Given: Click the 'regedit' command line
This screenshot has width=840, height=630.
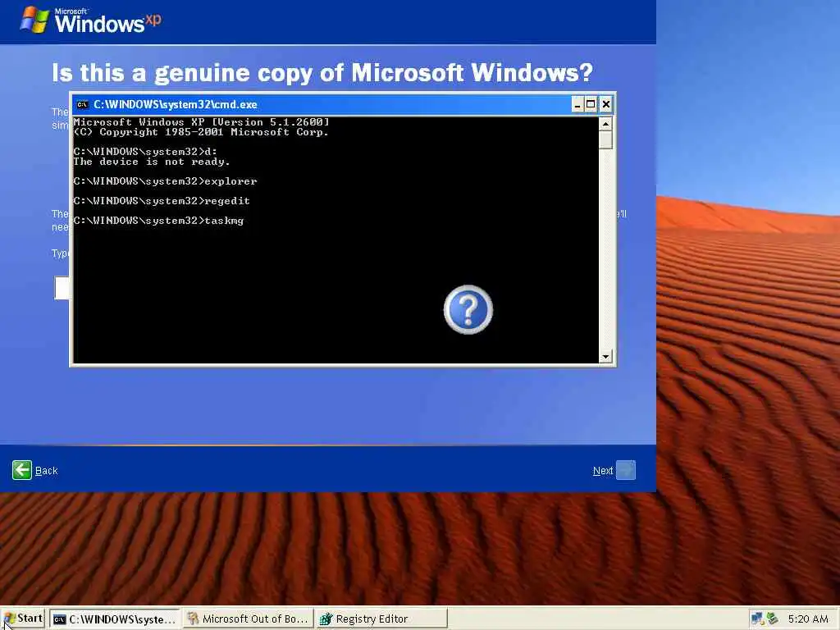Looking at the screenshot, I should pos(162,201).
